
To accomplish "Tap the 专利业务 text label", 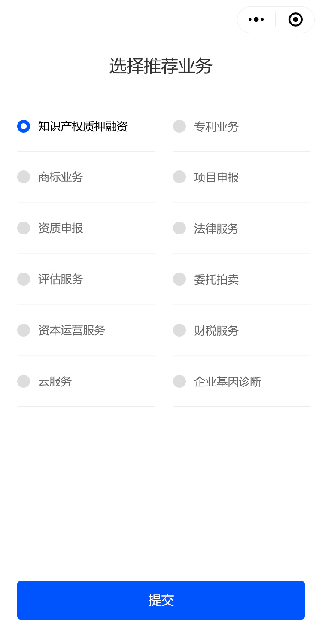I will (216, 127).
